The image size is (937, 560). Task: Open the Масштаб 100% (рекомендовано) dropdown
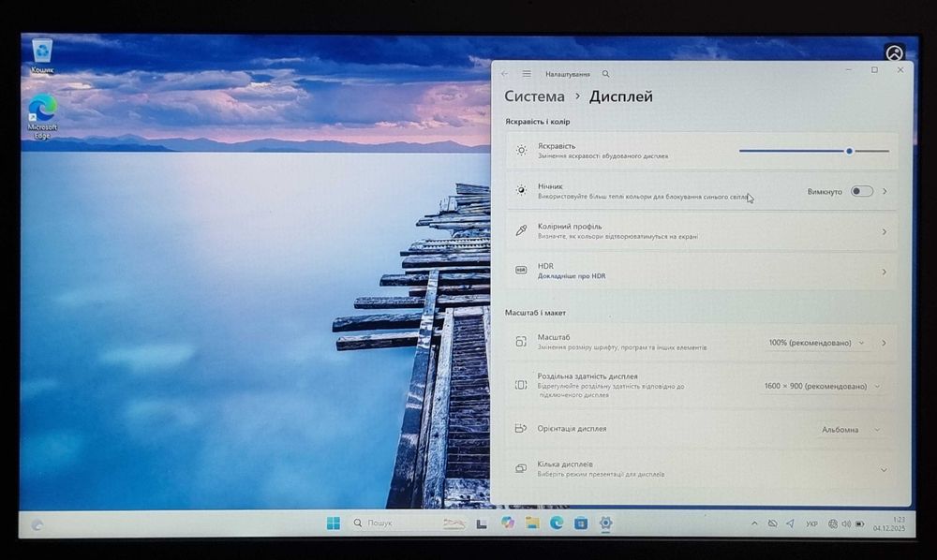pyautogui.click(x=816, y=343)
